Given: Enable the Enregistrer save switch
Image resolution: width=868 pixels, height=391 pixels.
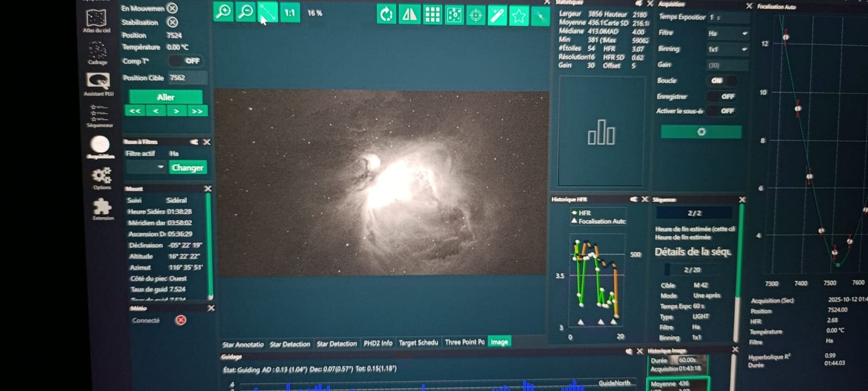Looking at the screenshot, I should coord(722,97).
